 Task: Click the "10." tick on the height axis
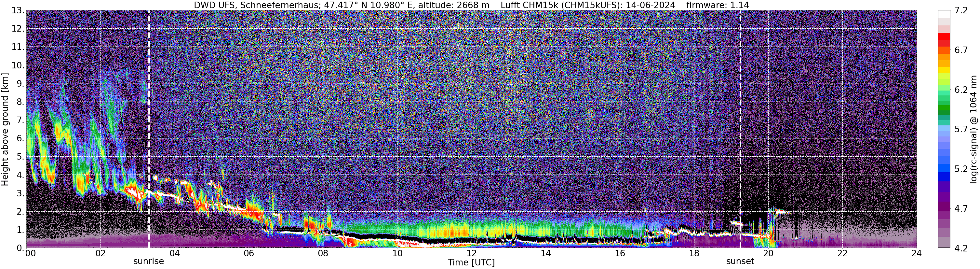coord(18,65)
